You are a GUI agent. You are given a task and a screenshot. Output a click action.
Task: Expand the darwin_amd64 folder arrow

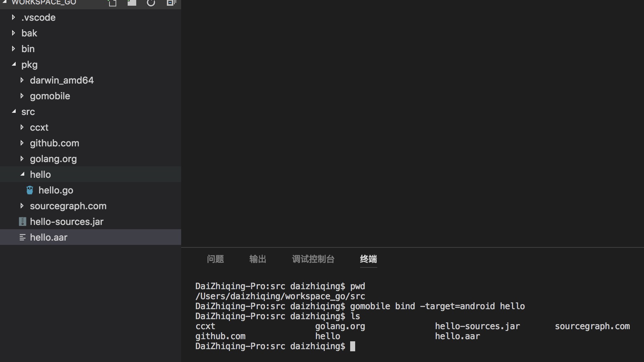coord(22,80)
